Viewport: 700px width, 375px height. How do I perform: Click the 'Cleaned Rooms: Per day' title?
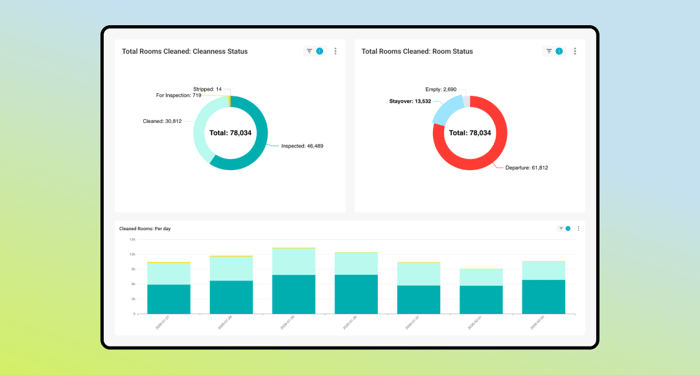pyautogui.click(x=145, y=229)
